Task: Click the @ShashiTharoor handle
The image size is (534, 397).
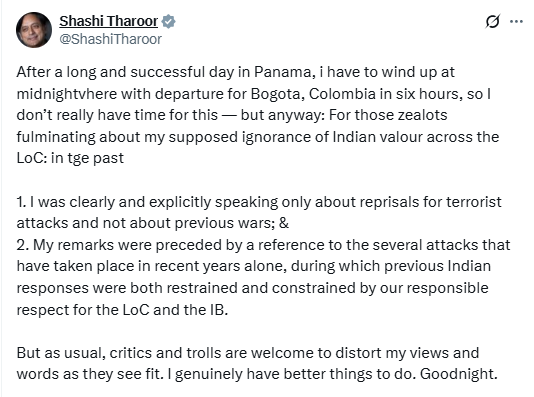Action: pos(110,39)
